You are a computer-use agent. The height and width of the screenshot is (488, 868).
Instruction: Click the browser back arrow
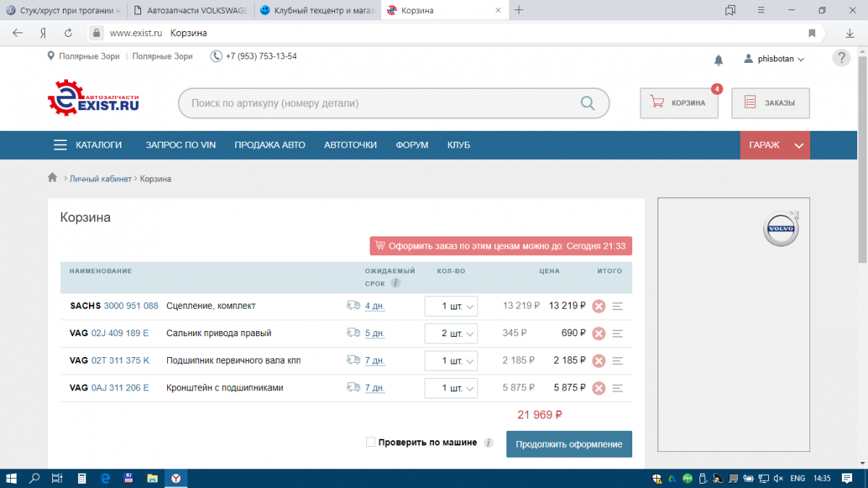[18, 33]
